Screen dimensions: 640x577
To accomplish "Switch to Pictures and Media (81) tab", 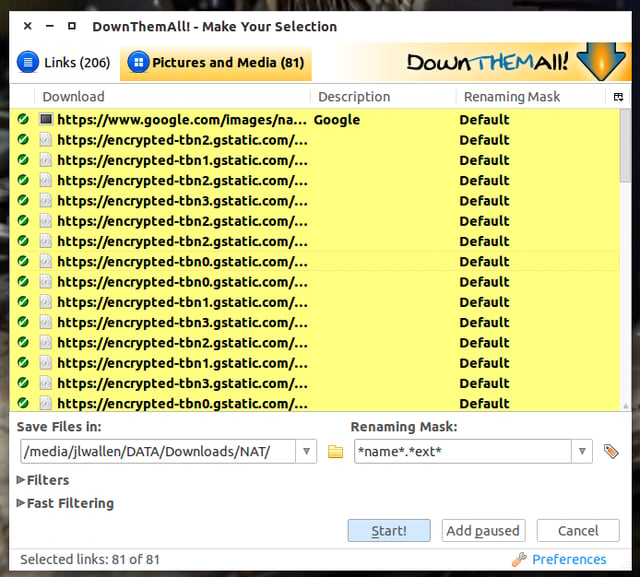I will [x=216, y=62].
